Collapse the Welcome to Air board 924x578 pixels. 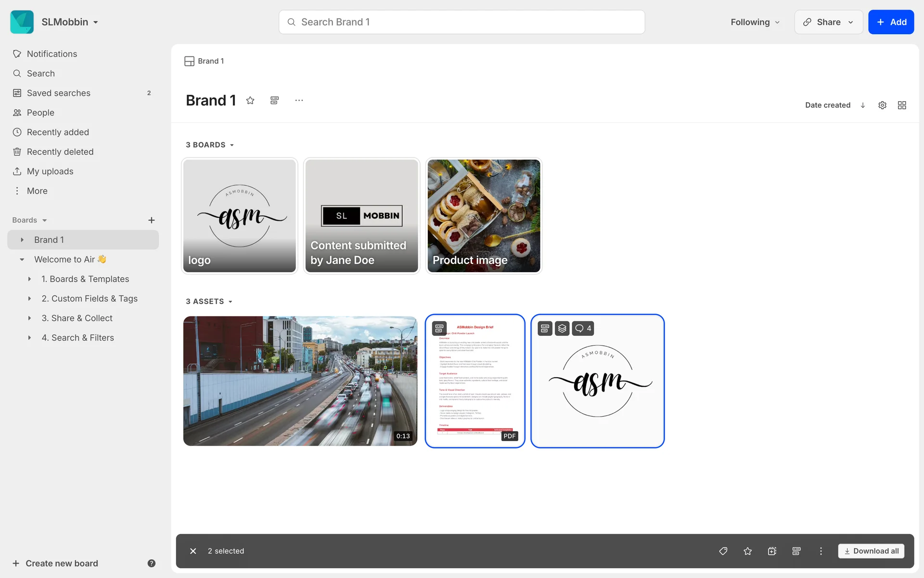click(22, 260)
